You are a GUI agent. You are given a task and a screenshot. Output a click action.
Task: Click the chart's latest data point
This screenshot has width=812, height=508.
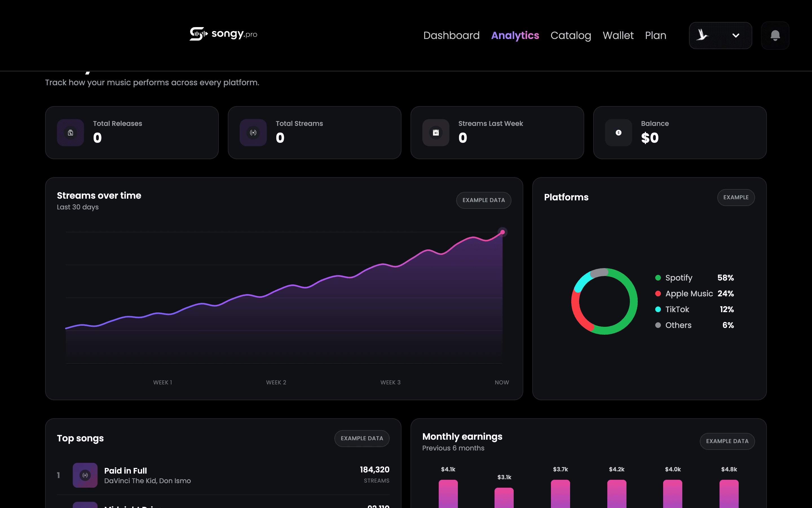tap(502, 232)
